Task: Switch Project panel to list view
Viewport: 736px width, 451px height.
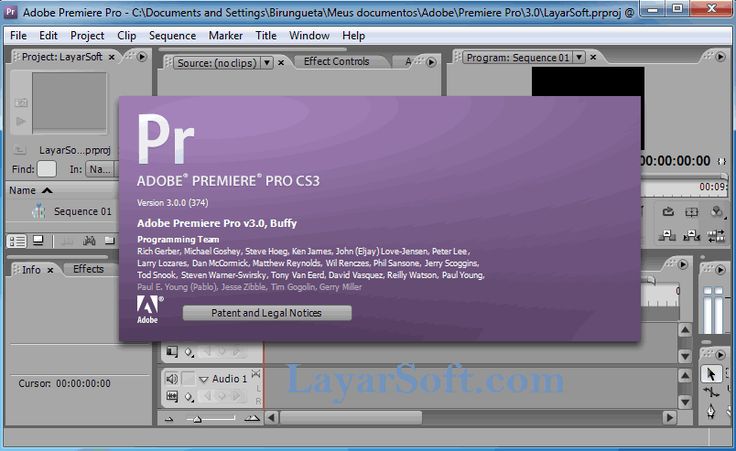Action: click(x=17, y=241)
